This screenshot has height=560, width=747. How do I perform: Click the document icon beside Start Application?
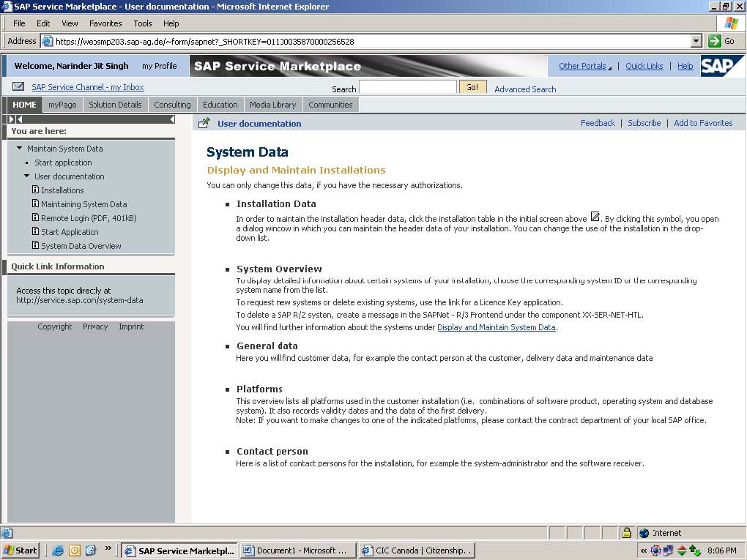35,231
